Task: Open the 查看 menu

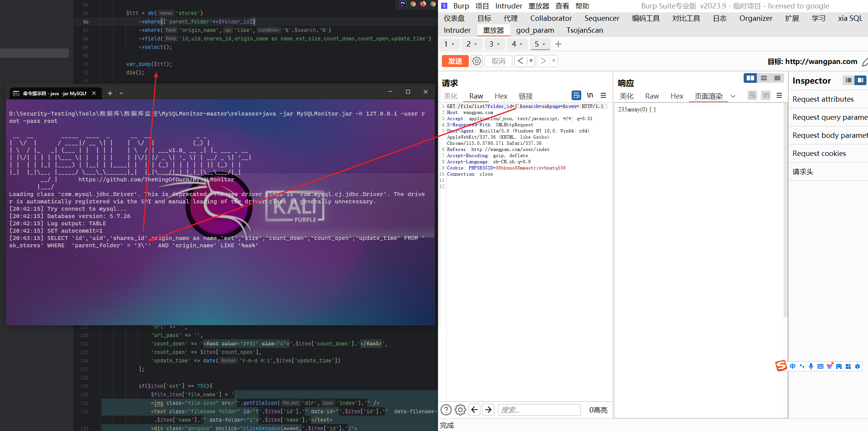Action: (x=562, y=6)
